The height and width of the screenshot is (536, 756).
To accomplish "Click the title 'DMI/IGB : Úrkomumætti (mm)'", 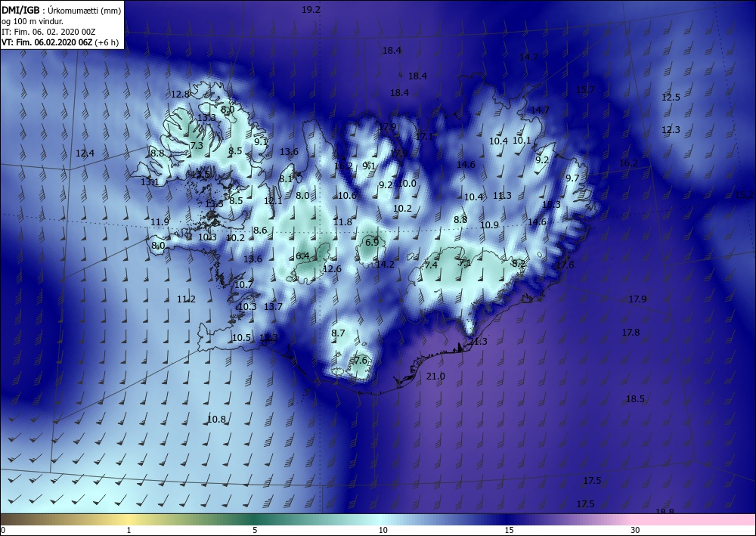I will pos(62,10).
